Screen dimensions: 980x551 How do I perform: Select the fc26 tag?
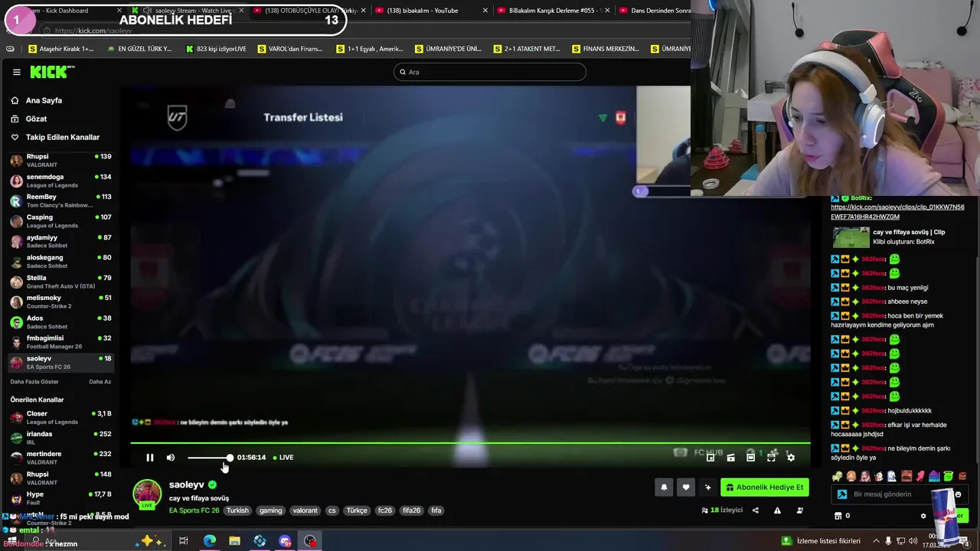(384, 510)
